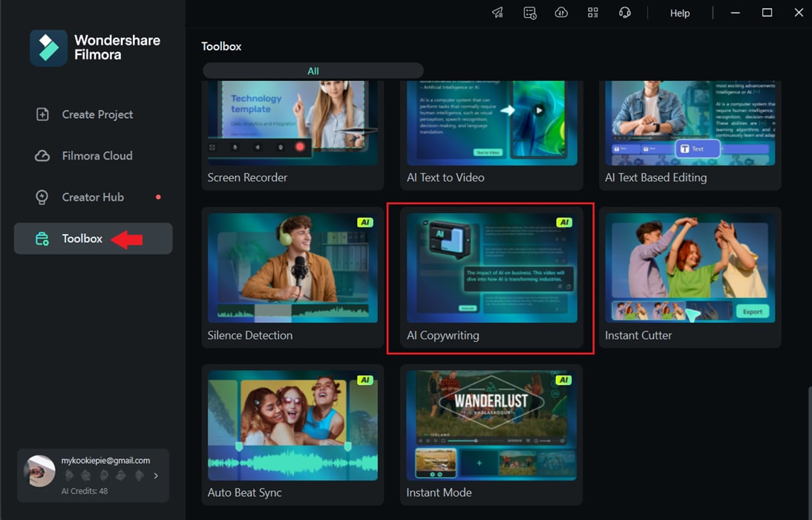Maximize the Filmora window
This screenshot has height=520, width=812.
click(767, 13)
